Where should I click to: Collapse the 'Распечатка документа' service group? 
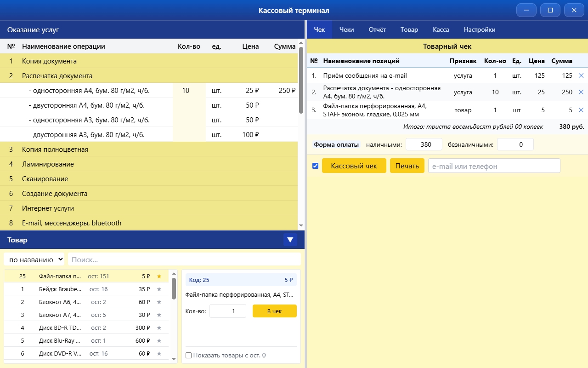149,76
